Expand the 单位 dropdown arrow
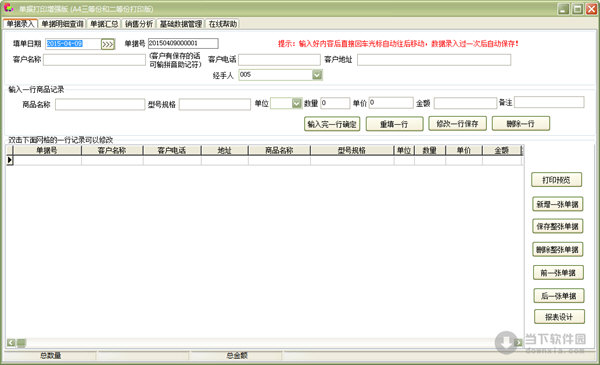The width and height of the screenshot is (600, 365). (x=297, y=103)
